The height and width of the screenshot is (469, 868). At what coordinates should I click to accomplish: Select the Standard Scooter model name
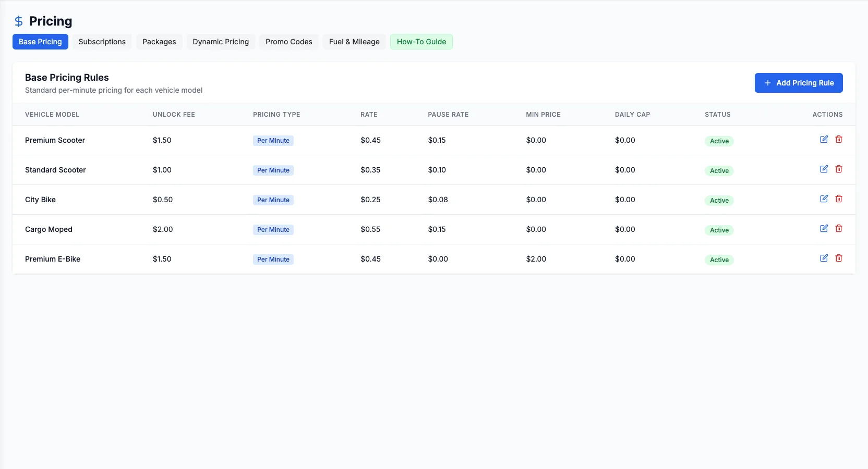[x=55, y=170]
